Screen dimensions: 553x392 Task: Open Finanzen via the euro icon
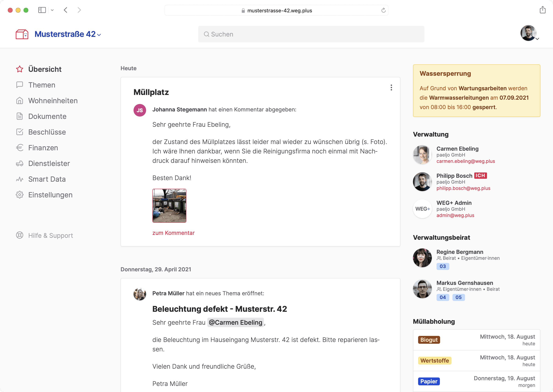(20, 148)
